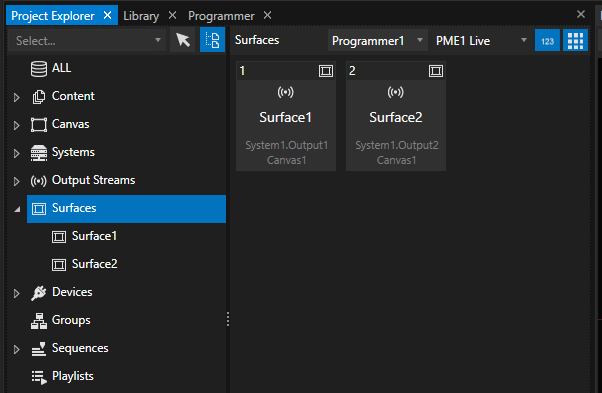602x393 pixels.
Task: Close the whole panel group
Action: coord(581,14)
